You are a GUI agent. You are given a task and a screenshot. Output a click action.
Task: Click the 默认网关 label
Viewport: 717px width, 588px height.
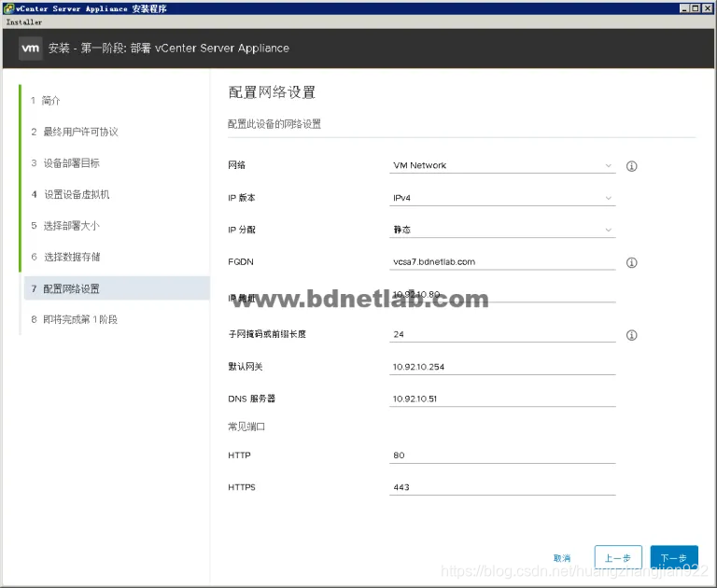(246, 367)
